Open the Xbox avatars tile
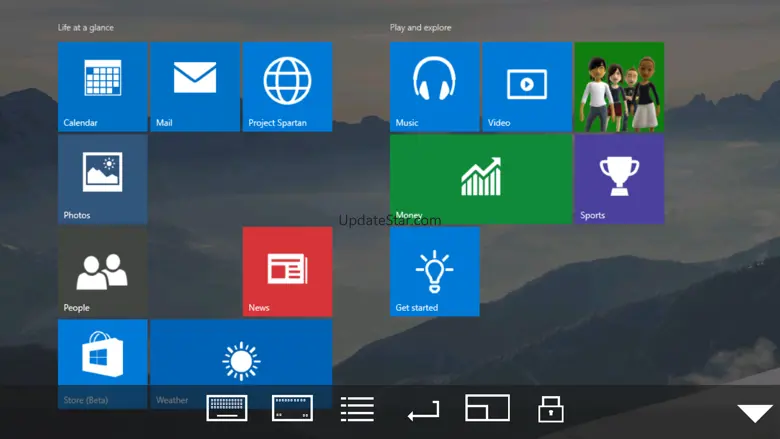Viewport: 780px width, 439px height. click(x=619, y=87)
